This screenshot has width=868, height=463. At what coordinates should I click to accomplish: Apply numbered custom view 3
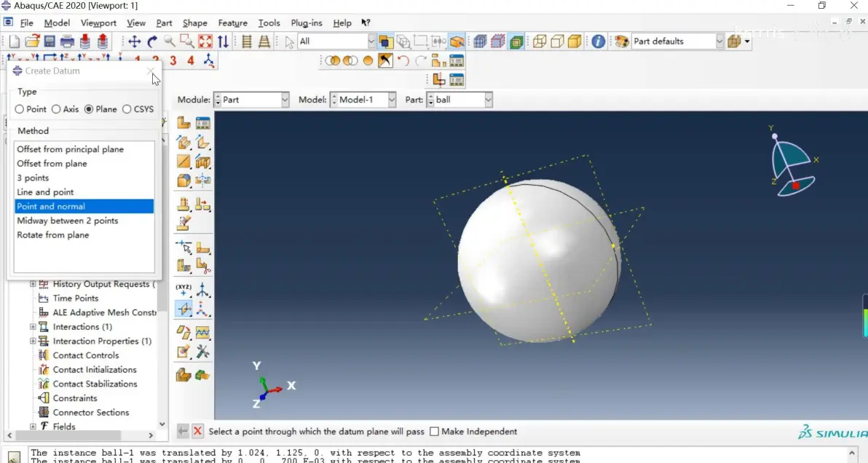[x=173, y=60]
